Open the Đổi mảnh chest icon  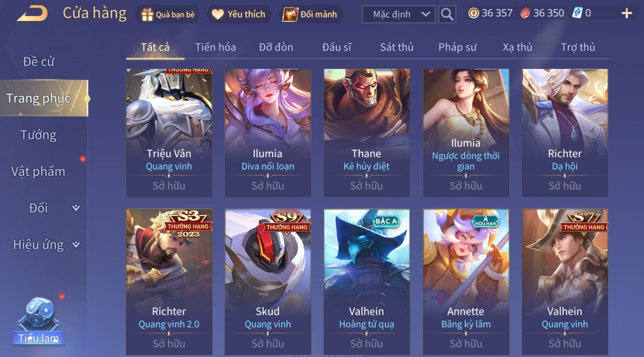[290, 15]
